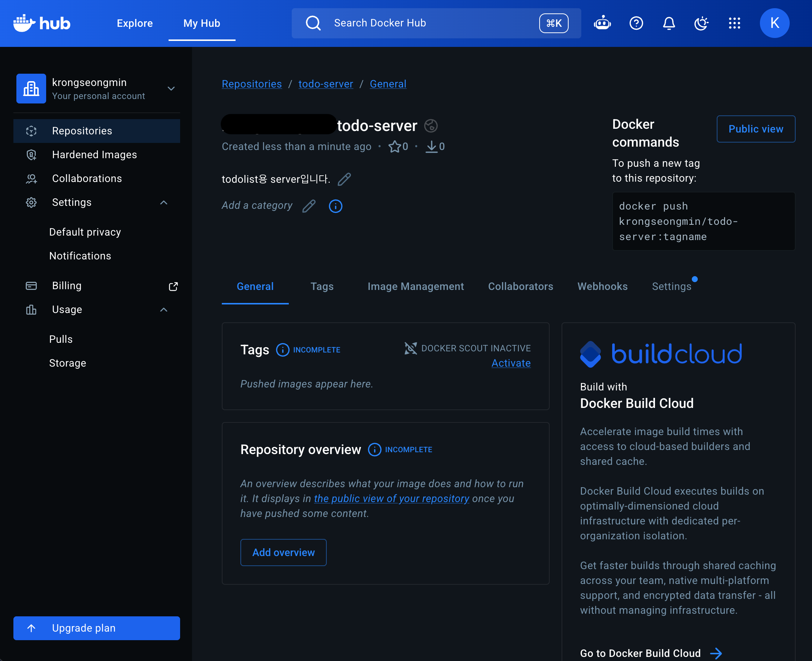812x661 pixels.
Task: Open the Ask Gordon AI robot icon
Action: pos(602,23)
